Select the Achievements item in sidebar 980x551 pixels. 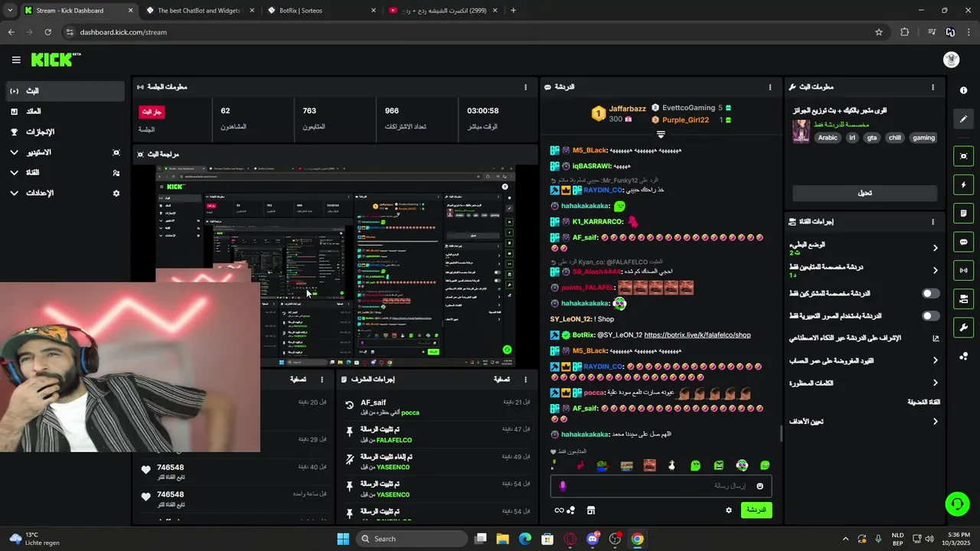click(64, 132)
